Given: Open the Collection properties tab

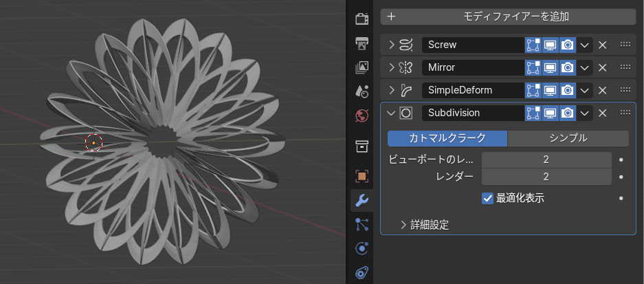Looking at the screenshot, I should [x=362, y=146].
